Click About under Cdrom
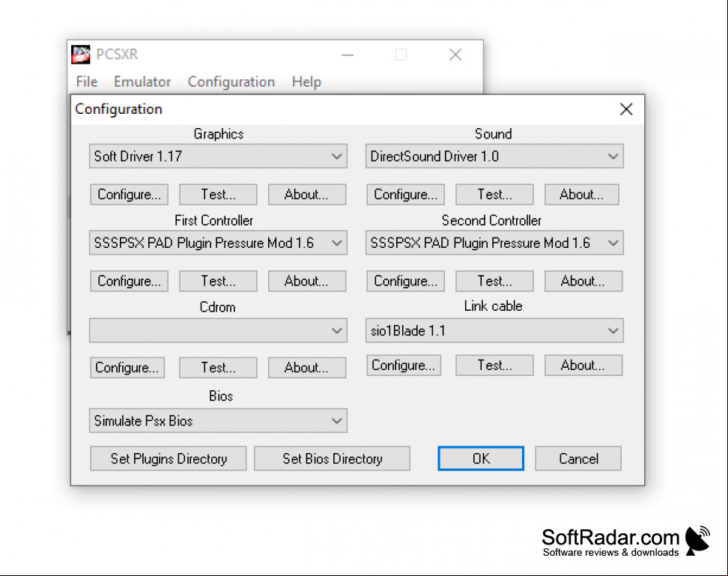 tap(307, 368)
